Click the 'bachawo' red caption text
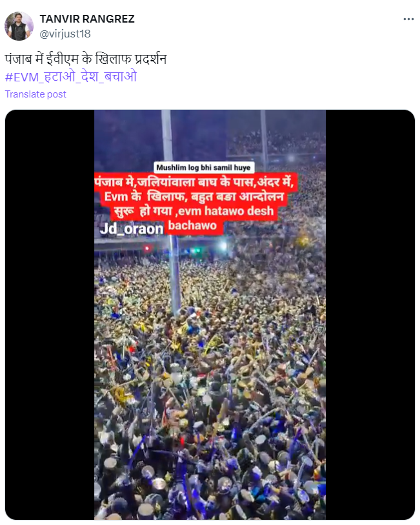 192,225
